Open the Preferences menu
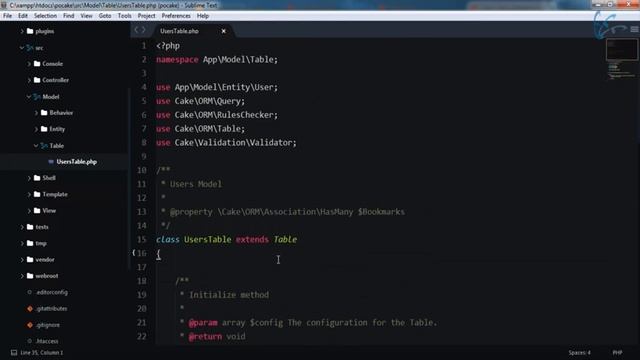Viewport: 640px width, 360px height. (x=176, y=16)
